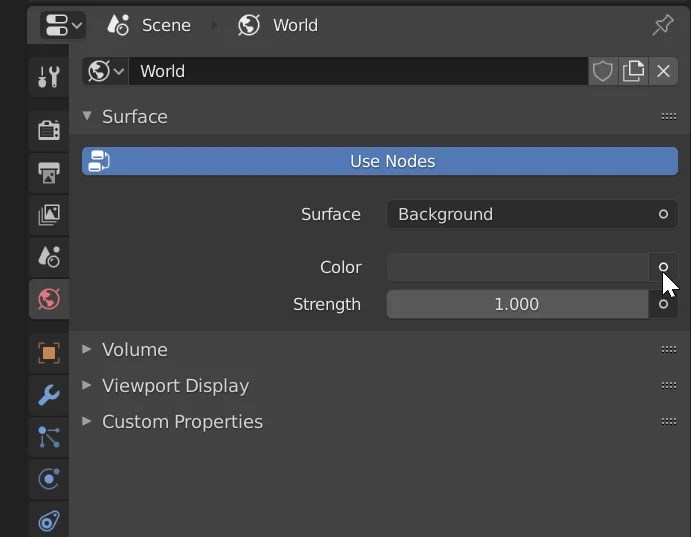Click the Surface panel drag grip
Viewport: 691px width, 537px height.
pyautogui.click(x=669, y=116)
